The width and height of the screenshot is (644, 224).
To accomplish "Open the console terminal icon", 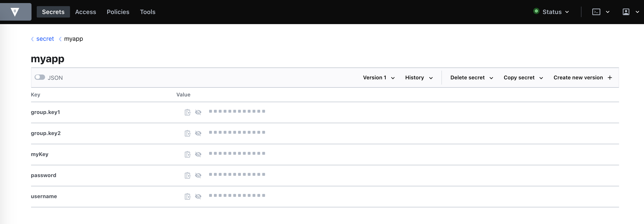I will pos(596,12).
